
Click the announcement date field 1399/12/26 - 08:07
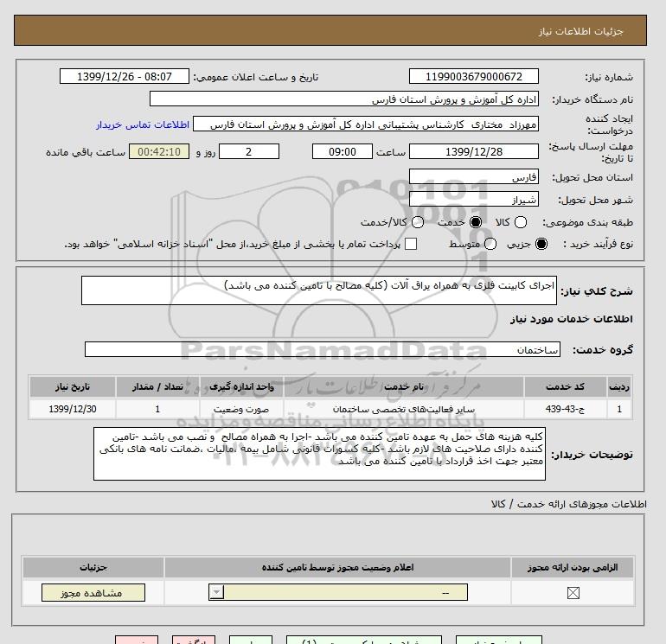point(124,76)
